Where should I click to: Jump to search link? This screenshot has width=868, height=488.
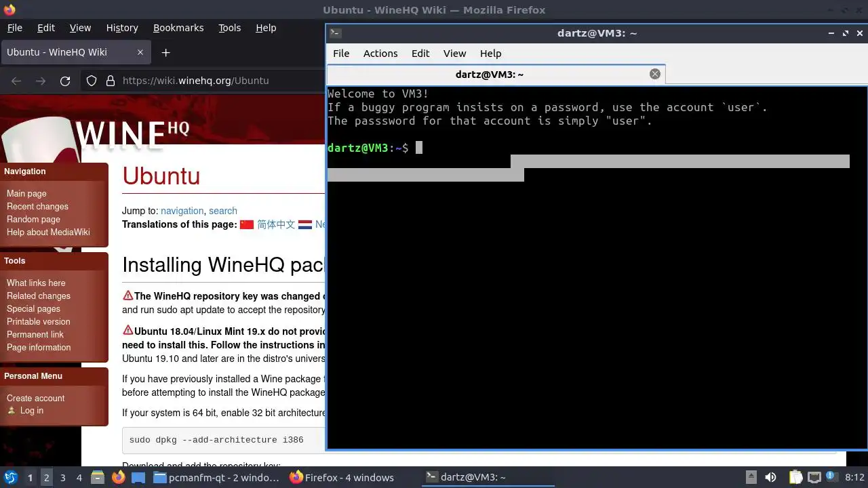[x=223, y=211]
